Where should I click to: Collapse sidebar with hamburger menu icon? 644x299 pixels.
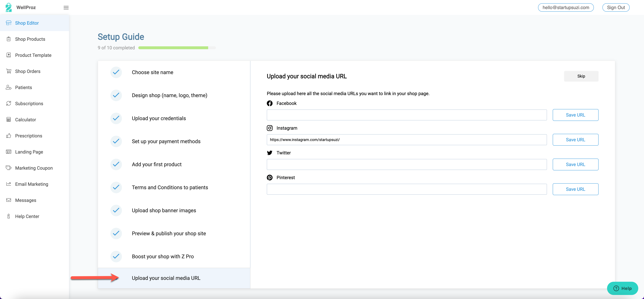pyautogui.click(x=66, y=7)
